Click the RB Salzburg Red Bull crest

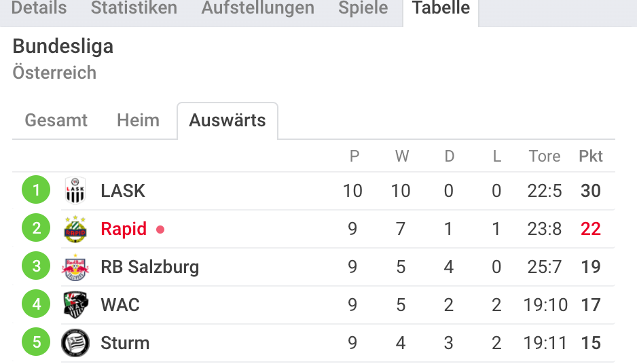(x=75, y=267)
